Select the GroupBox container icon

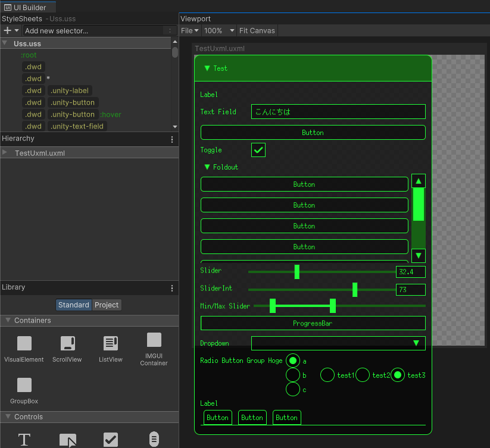(x=24, y=385)
